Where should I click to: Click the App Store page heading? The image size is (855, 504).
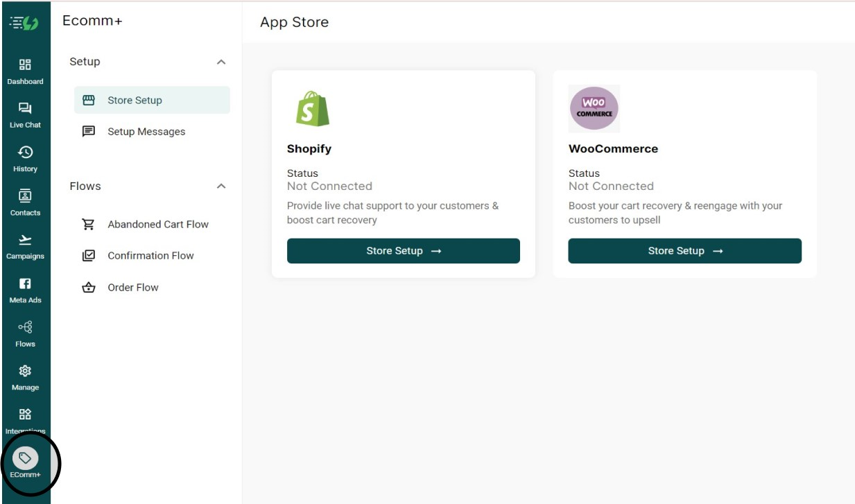pyautogui.click(x=294, y=22)
